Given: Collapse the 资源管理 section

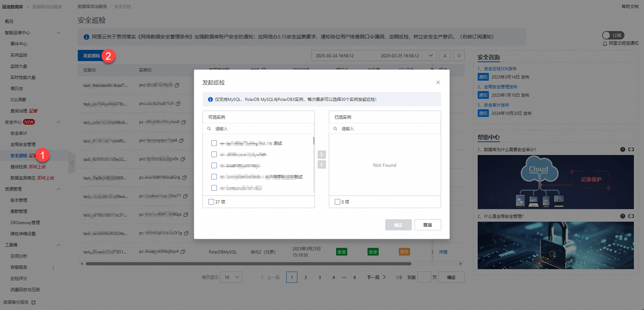Looking at the screenshot, I should (x=59, y=189).
